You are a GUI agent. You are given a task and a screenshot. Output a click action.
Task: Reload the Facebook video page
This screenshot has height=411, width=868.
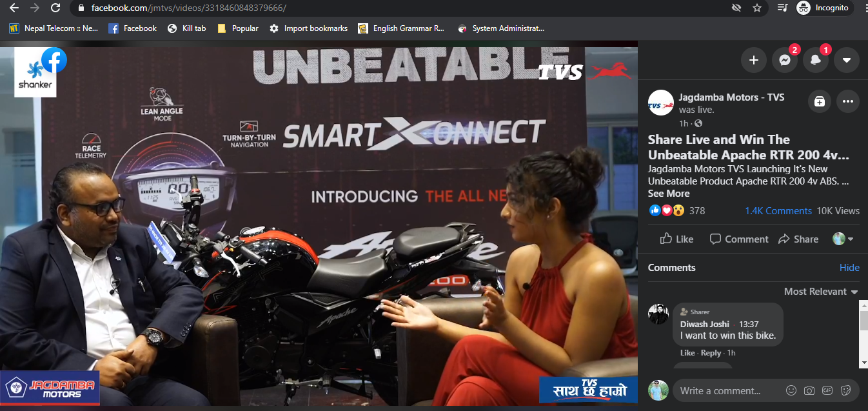coord(55,8)
